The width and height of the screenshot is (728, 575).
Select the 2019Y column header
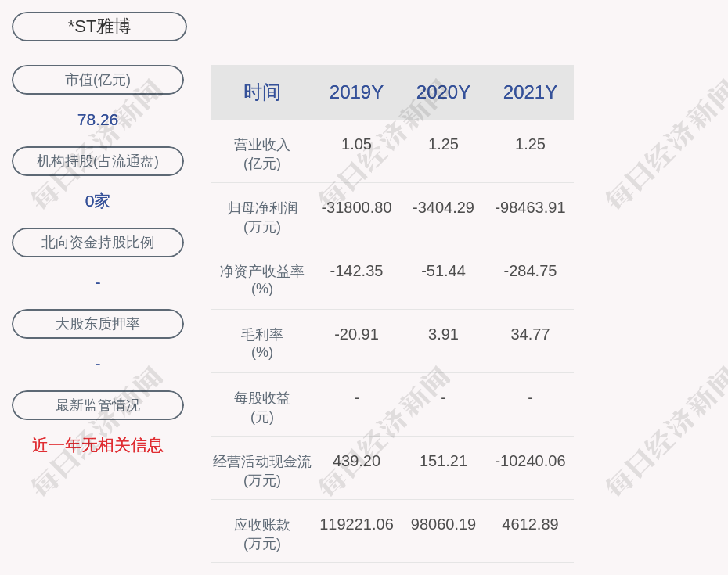point(356,92)
